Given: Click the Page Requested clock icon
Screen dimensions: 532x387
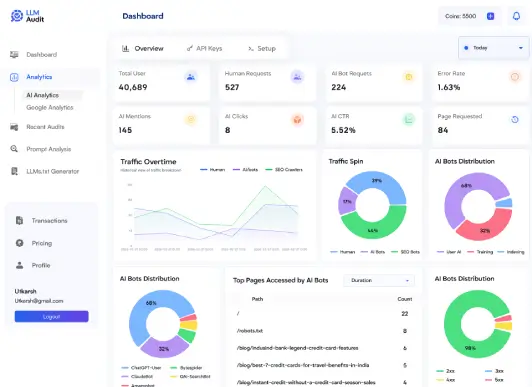Looking at the screenshot, I should [515, 119].
